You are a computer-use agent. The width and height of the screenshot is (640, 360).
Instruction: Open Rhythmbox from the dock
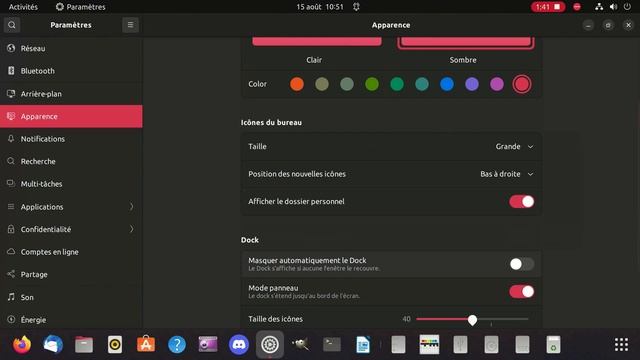click(115, 344)
